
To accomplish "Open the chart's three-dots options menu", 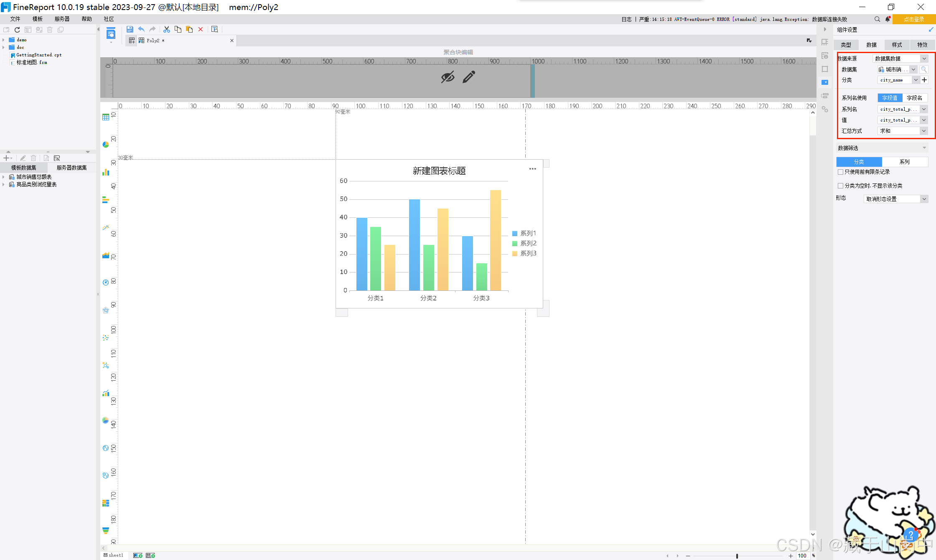I will [532, 169].
